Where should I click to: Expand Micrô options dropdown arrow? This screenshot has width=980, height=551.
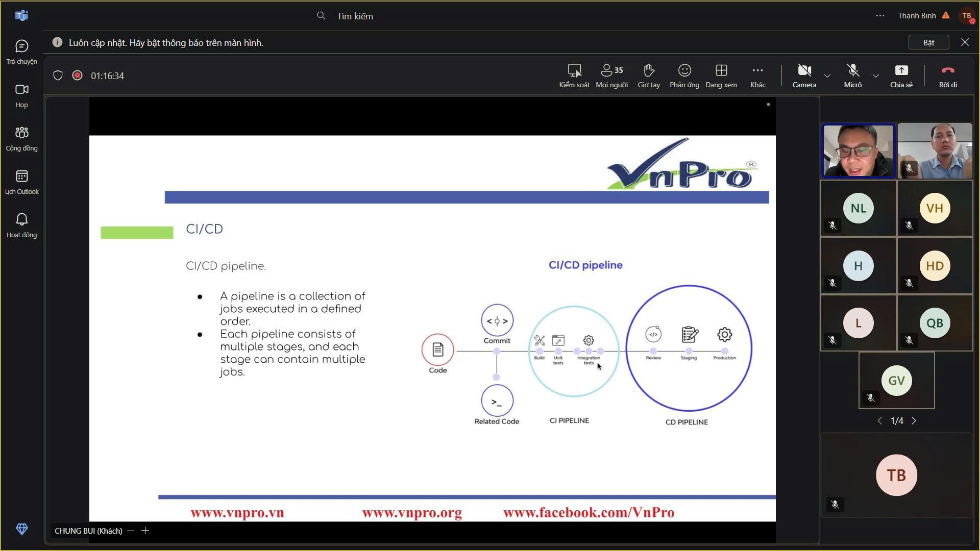pos(876,76)
